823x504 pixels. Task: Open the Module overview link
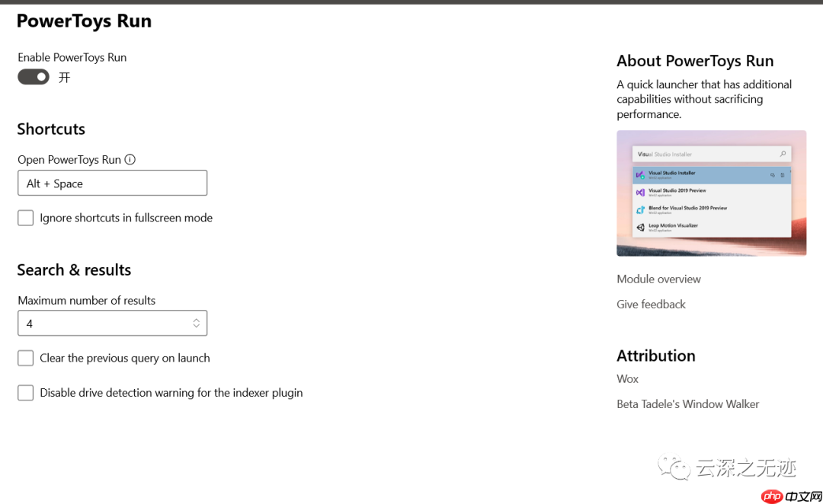658,279
